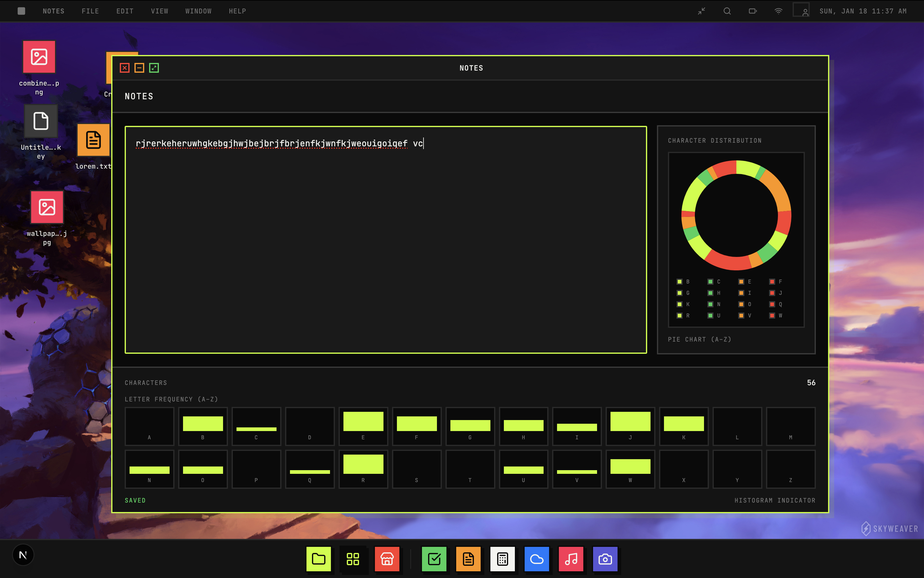Open the View menu

[x=159, y=11]
